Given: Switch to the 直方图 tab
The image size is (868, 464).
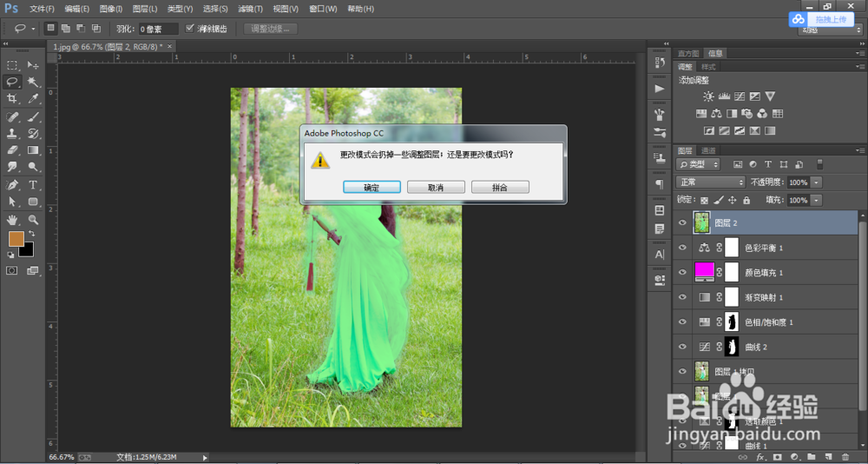Looking at the screenshot, I should click(x=688, y=53).
